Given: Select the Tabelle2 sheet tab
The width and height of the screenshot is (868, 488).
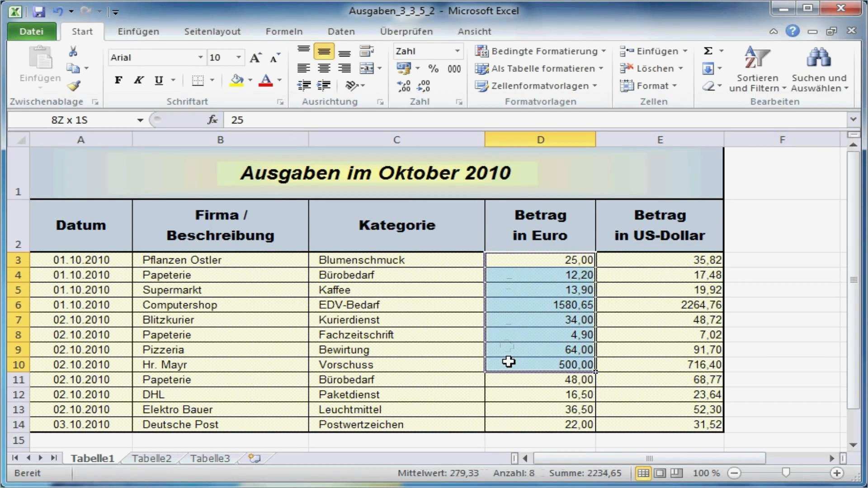Looking at the screenshot, I should (151, 458).
